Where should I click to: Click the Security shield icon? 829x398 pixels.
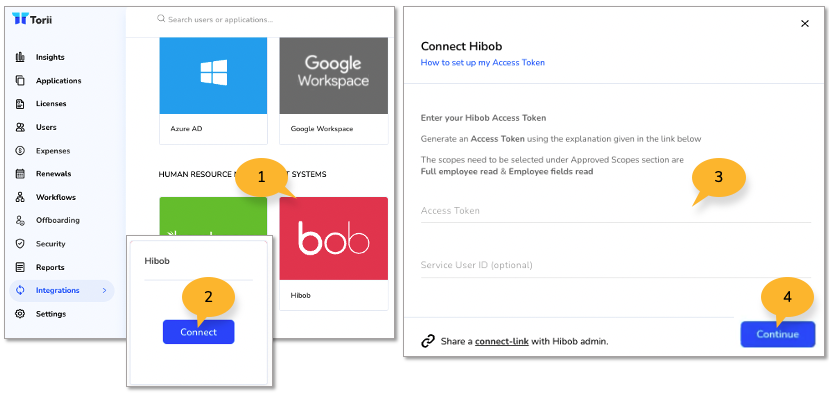(20, 244)
